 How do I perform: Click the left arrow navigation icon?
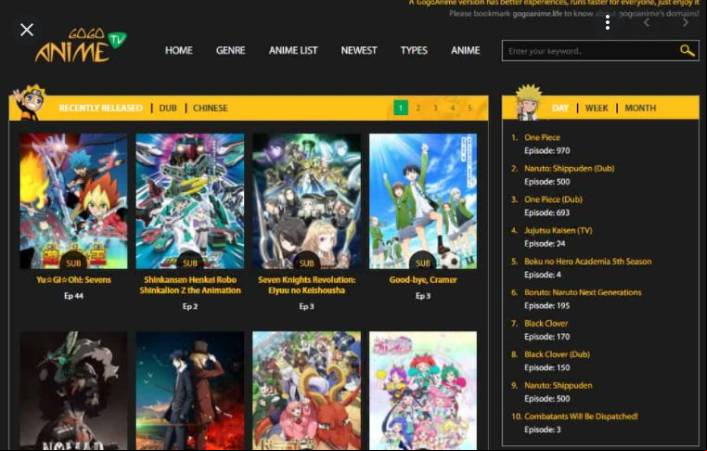(647, 22)
